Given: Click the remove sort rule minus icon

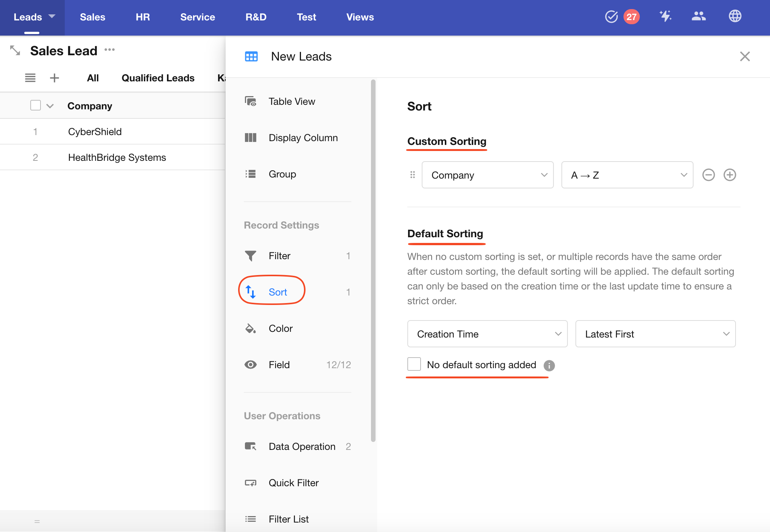Looking at the screenshot, I should (708, 175).
